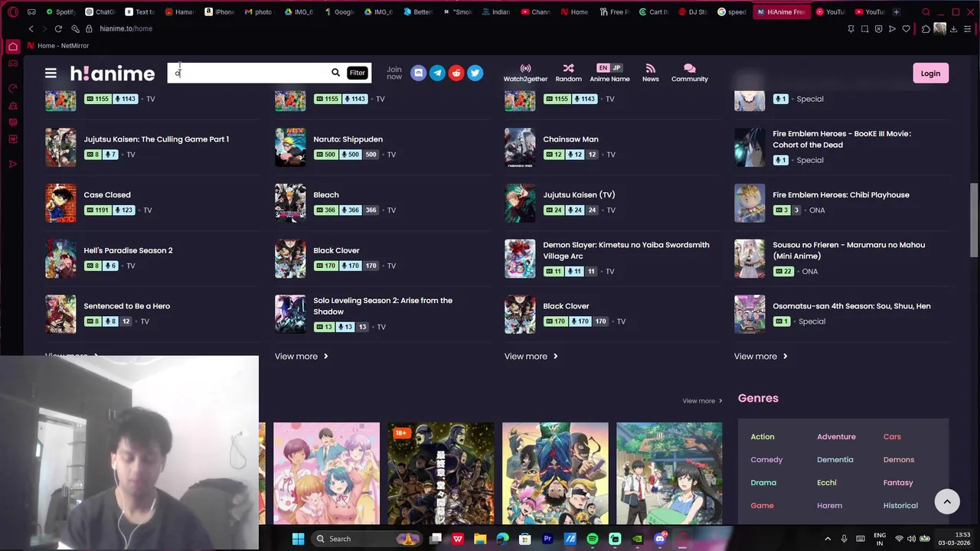Viewport: 980px width, 551px height.
Task: Open the Discord join link icon
Action: [418, 73]
